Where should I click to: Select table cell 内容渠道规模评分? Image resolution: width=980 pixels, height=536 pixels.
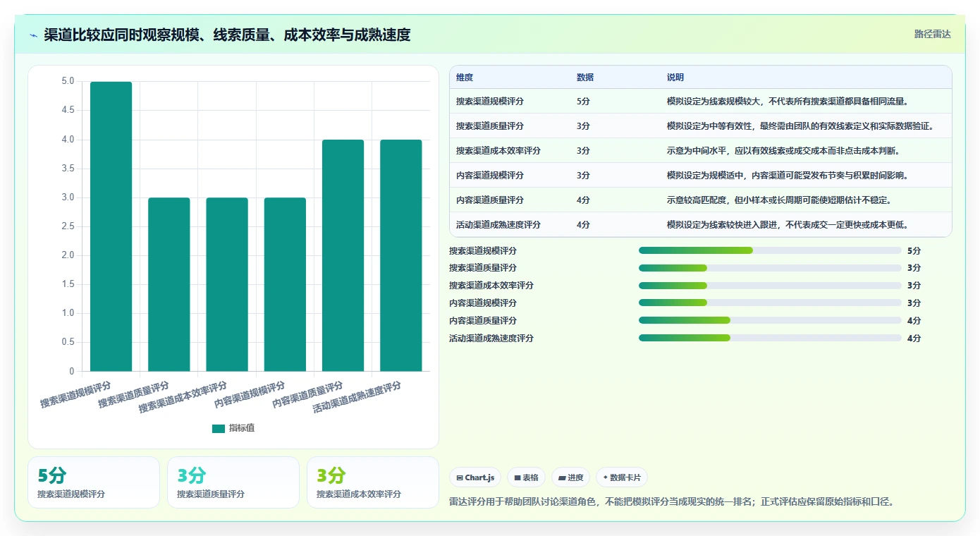tap(490, 175)
